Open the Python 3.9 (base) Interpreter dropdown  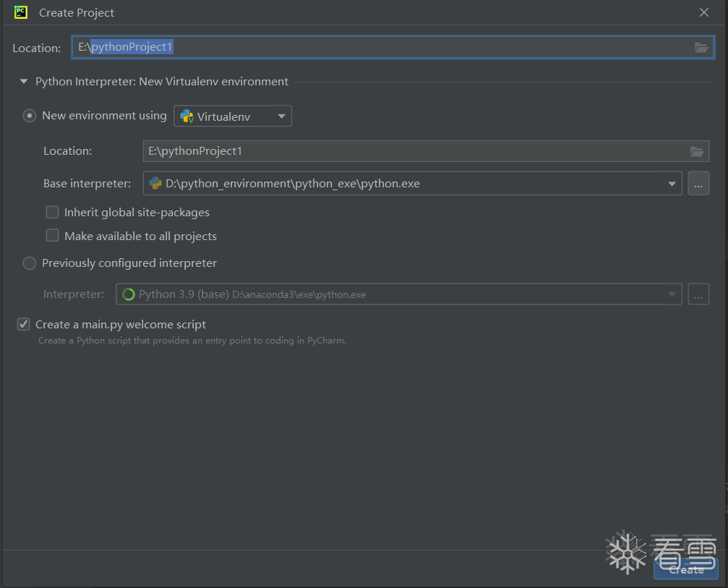399,294
